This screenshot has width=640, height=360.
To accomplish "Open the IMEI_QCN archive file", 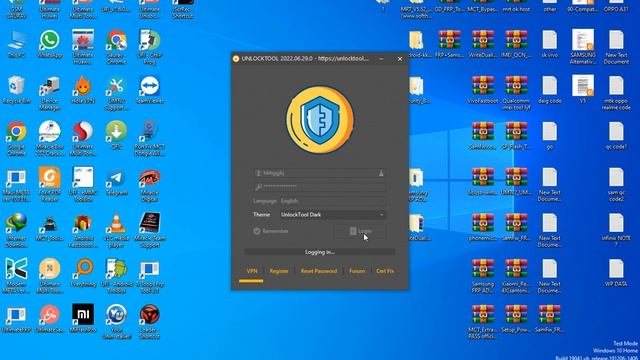I will coord(516,43).
